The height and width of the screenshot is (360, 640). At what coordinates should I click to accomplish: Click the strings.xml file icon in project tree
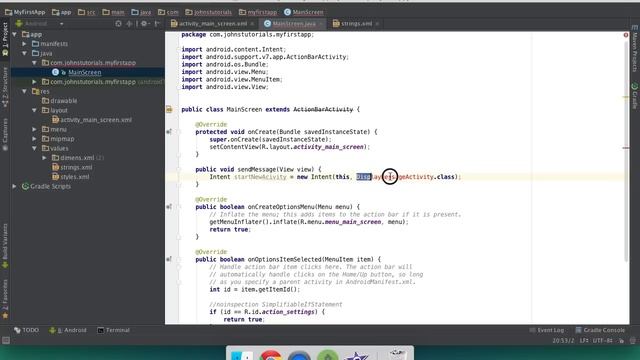pyautogui.click(x=56, y=167)
